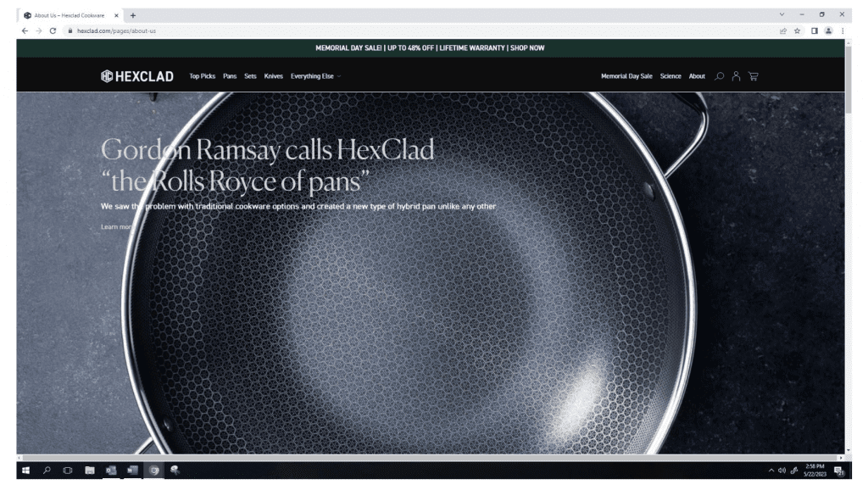Open the Memorial Day Sale nav link
Image resolution: width=868 pixels, height=490 pixels.
click(626, 76)
